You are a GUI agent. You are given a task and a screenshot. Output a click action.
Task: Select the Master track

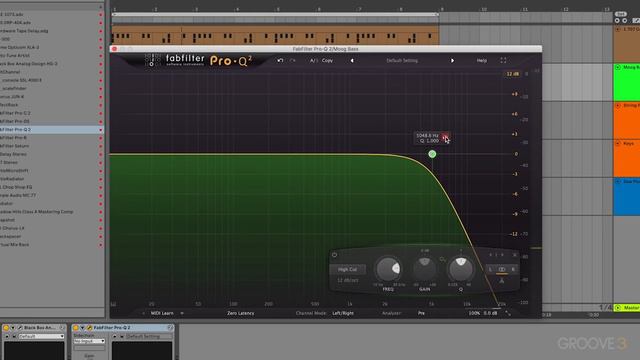pos(627,308)
